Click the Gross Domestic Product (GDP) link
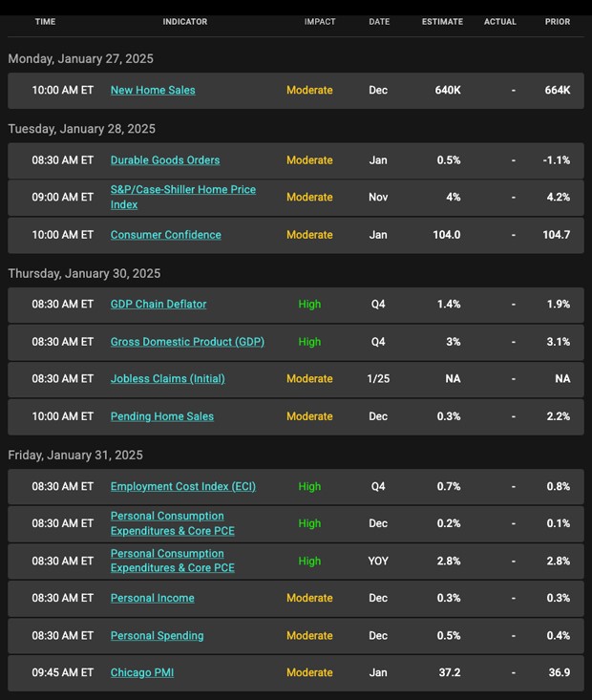Screen dimensions: 592x700 [x=187, y=341]
